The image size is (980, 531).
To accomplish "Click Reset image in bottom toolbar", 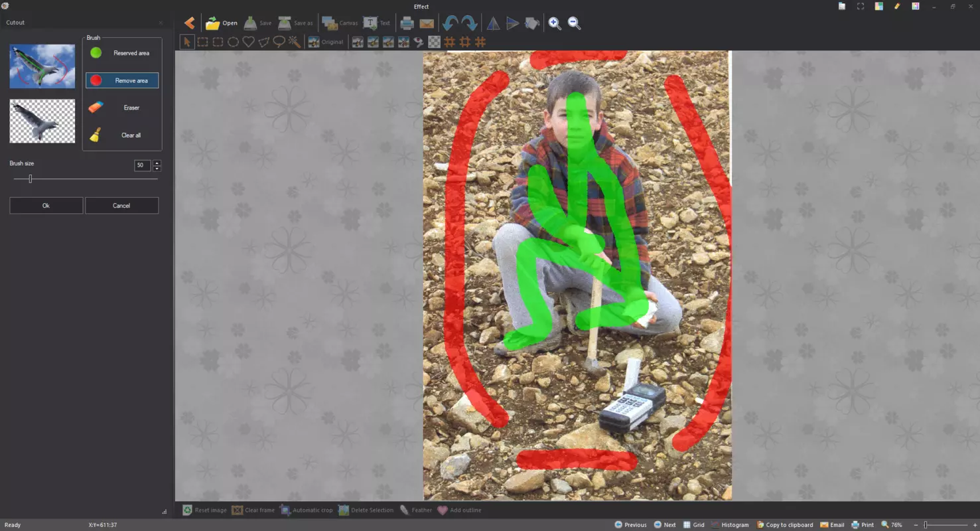I will [x=204, y=510].
